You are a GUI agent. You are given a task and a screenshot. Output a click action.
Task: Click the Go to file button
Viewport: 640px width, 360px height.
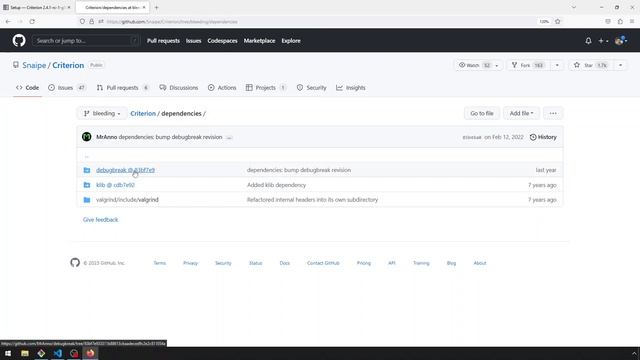(x=482, y=113)
